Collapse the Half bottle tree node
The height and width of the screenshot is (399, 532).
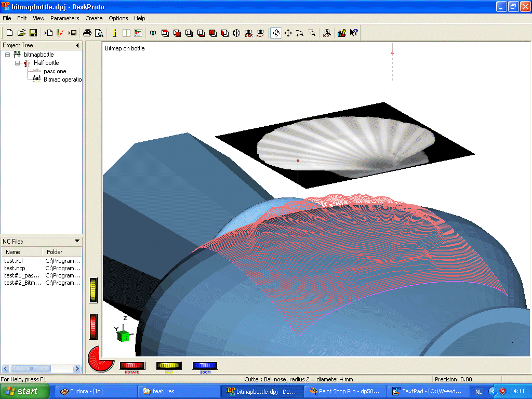17,63
